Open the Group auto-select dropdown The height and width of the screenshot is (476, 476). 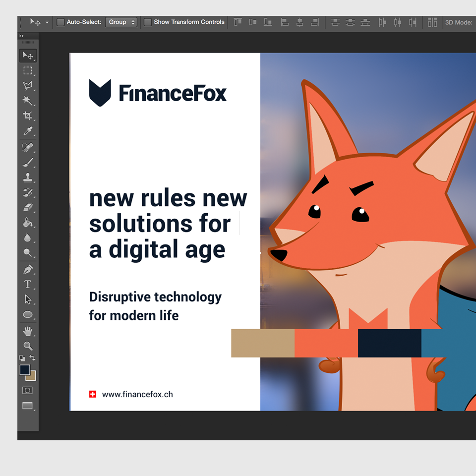[121, 22]
